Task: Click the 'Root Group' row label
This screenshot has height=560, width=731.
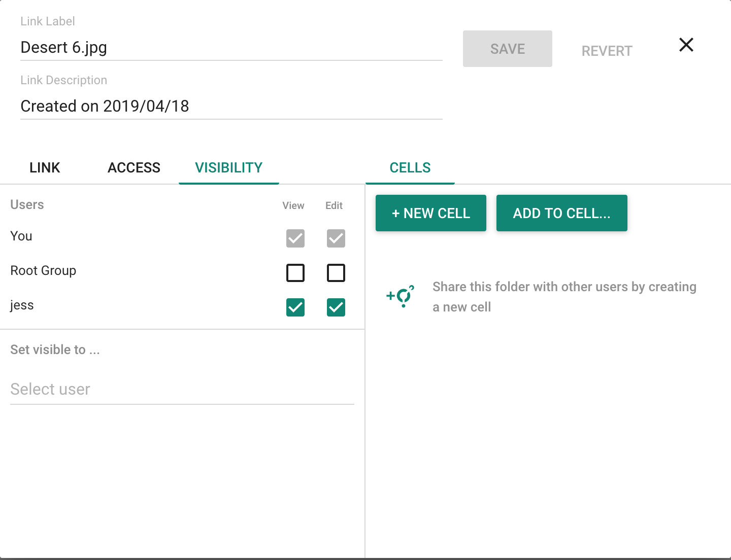Action: coord(43,271)
